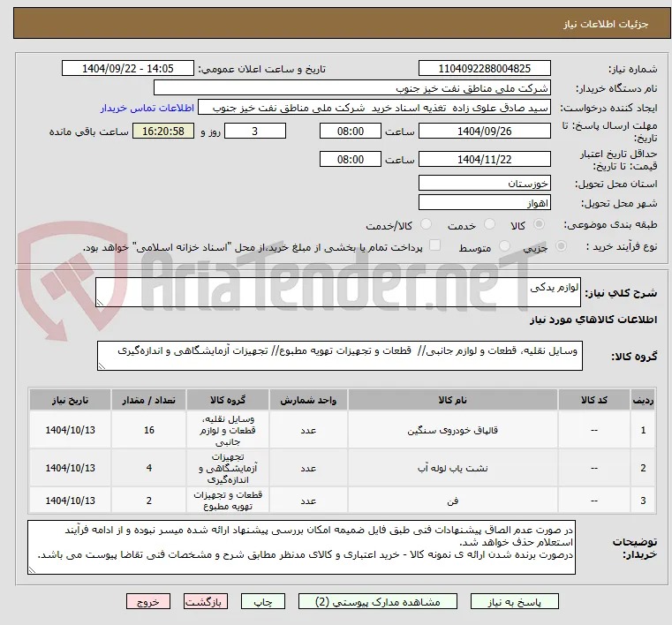Viewport: 672px width, 625px height.
Task: Click the remaining days field showing 3
Action: pyautogui.click(x=255, y=131)
